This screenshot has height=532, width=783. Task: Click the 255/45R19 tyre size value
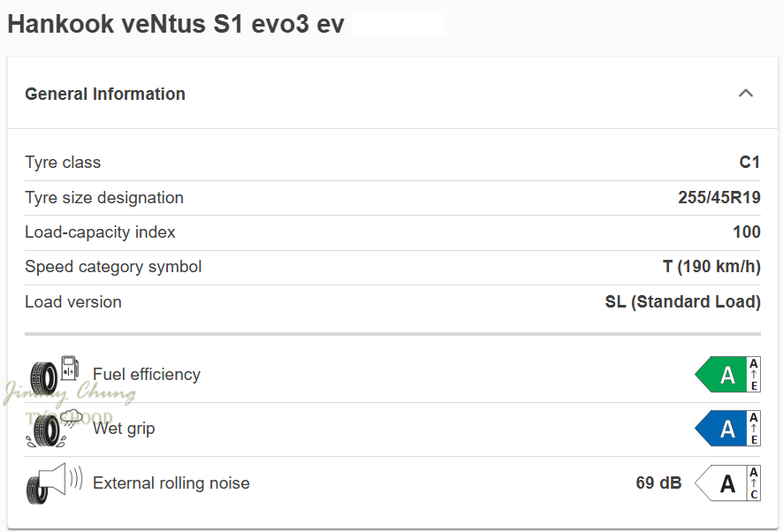tap(719, 198)
